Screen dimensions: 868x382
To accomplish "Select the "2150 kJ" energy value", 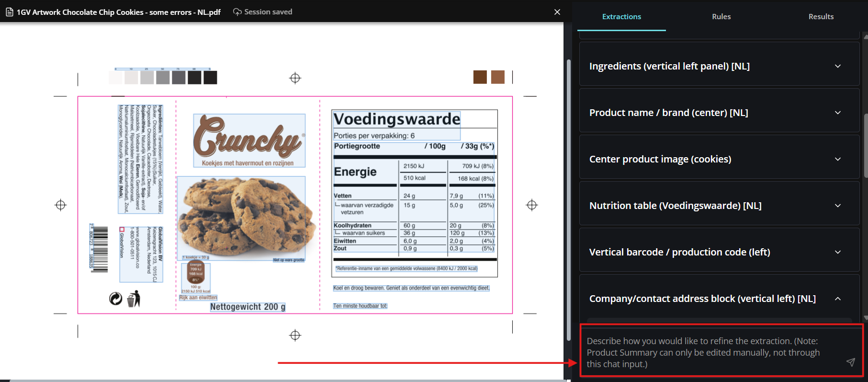I will pos(414,166).
